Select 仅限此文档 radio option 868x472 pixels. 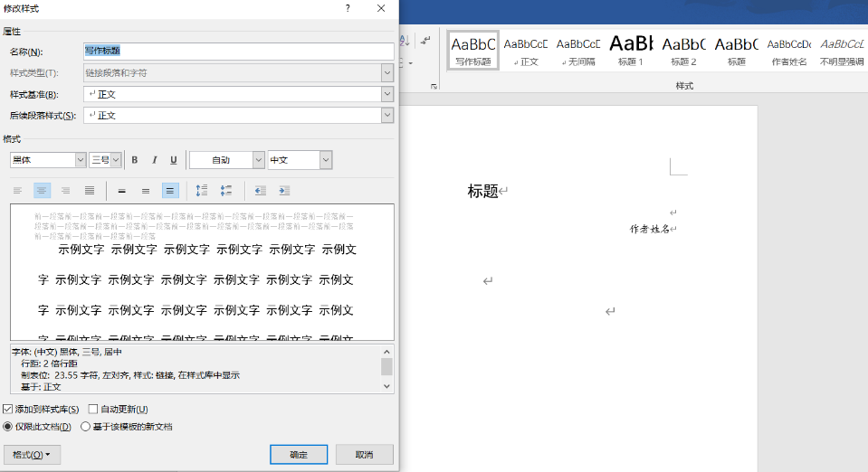coord(8,427)
